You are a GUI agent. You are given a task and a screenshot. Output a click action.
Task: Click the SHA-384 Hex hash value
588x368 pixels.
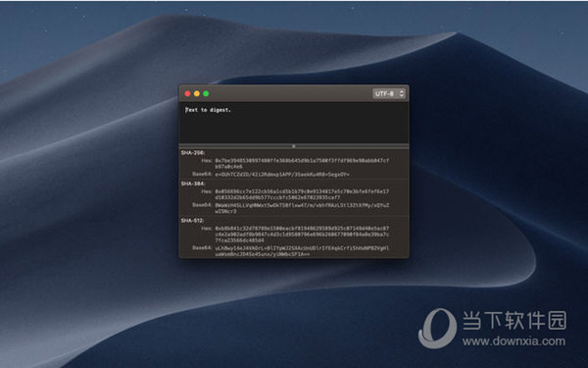pyautogui.click(x=302, y=194)
